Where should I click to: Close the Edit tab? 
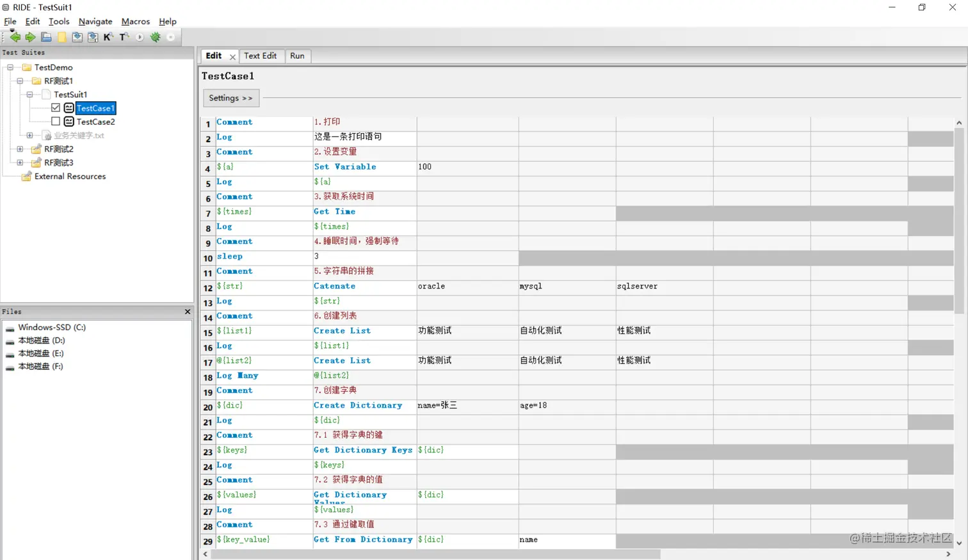tap(232, 57)
